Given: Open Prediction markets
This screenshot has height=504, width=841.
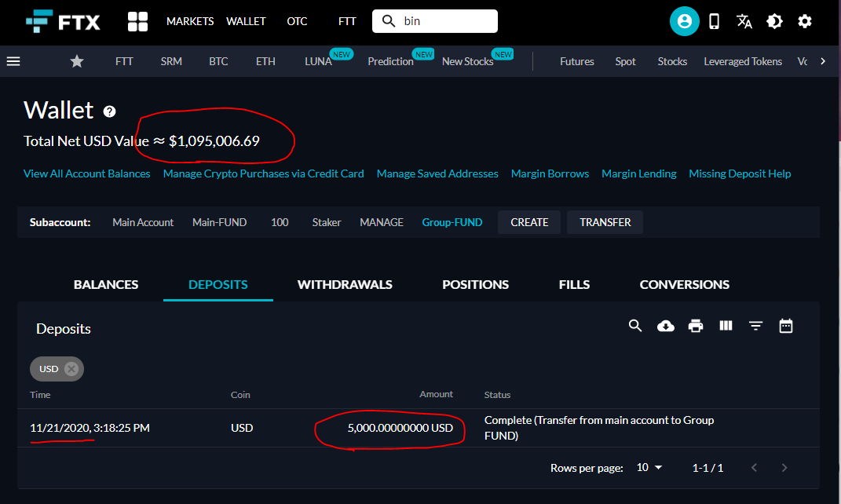Looking at the screenshot, I should coord(390,61).
